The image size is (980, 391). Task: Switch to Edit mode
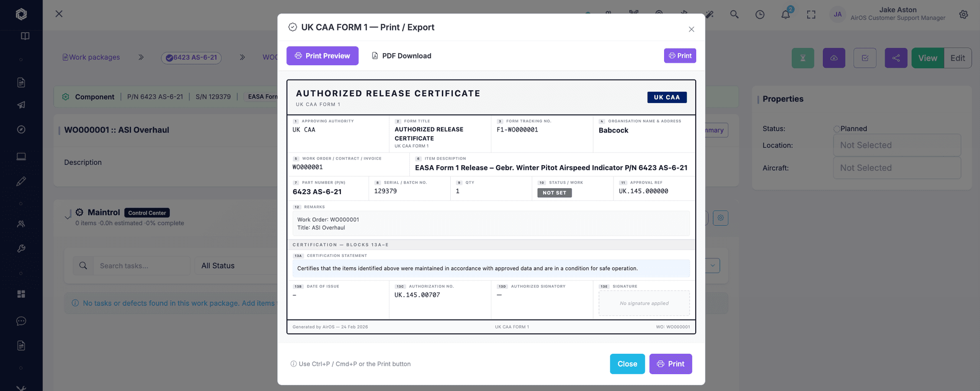(x=958, y=58)
